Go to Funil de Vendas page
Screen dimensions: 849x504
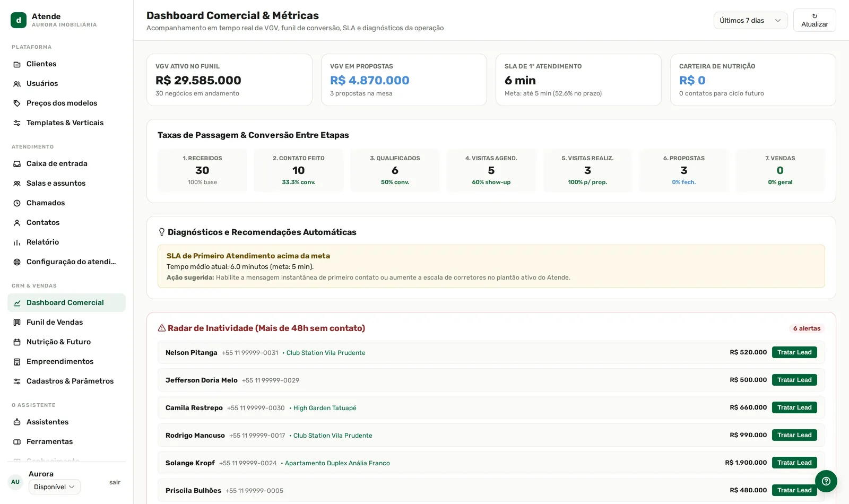click(66, 322)
